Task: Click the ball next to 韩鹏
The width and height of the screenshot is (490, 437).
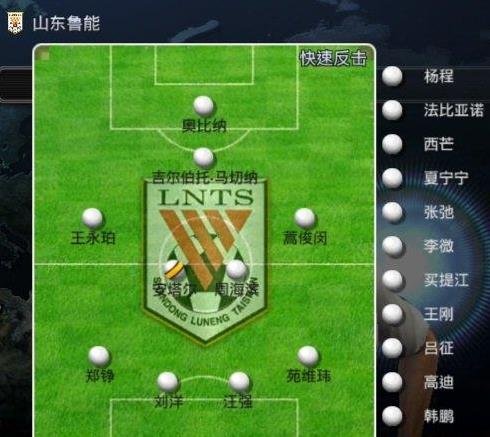Action: pyautogui.click(x=392, y=416)
